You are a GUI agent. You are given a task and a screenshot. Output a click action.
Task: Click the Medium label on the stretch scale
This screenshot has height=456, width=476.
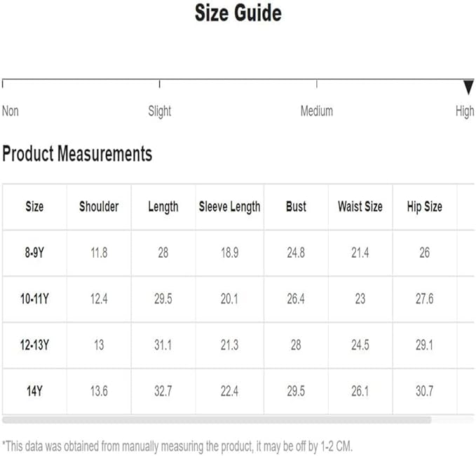[x=317, y=111]
